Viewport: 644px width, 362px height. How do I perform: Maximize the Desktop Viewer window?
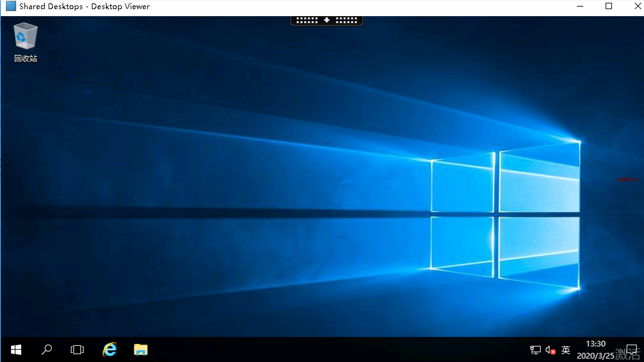click(x=609, y=6)
